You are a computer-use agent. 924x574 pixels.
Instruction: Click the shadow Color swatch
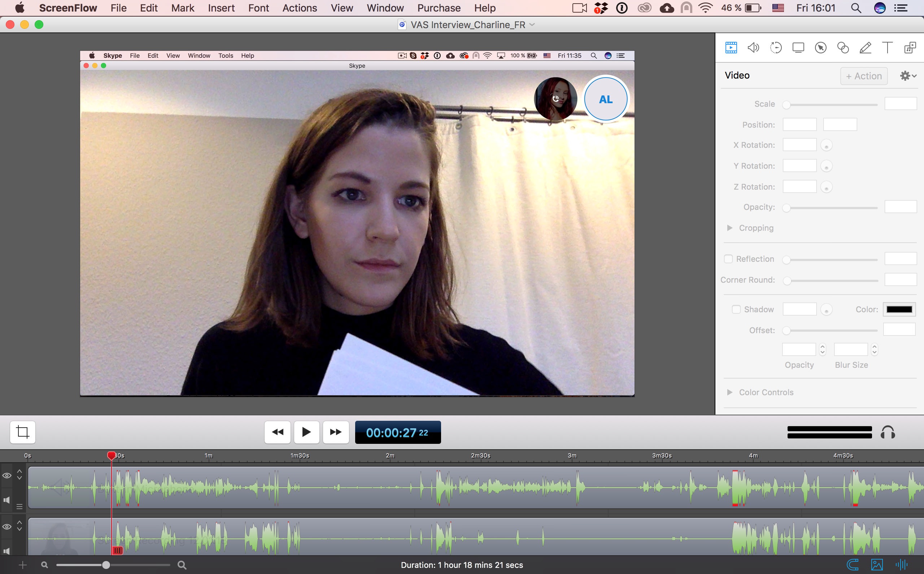(x=899, y=309)
